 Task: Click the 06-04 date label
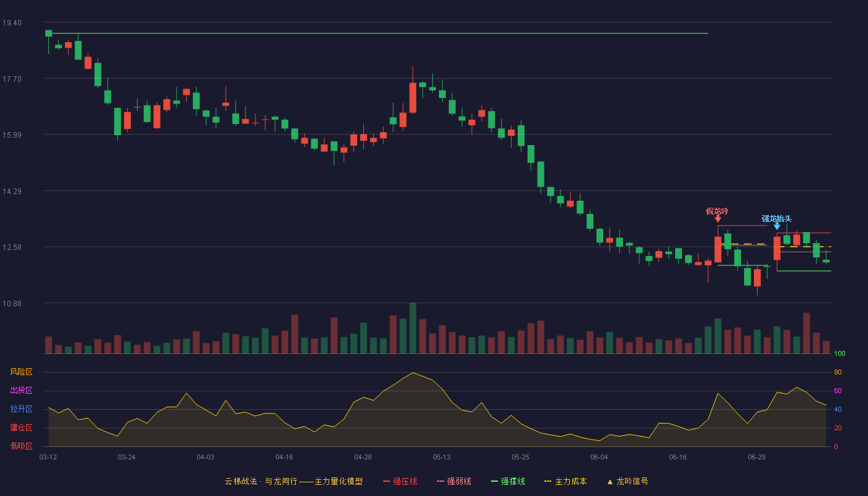pyautogui.click(x=599, y=457)
